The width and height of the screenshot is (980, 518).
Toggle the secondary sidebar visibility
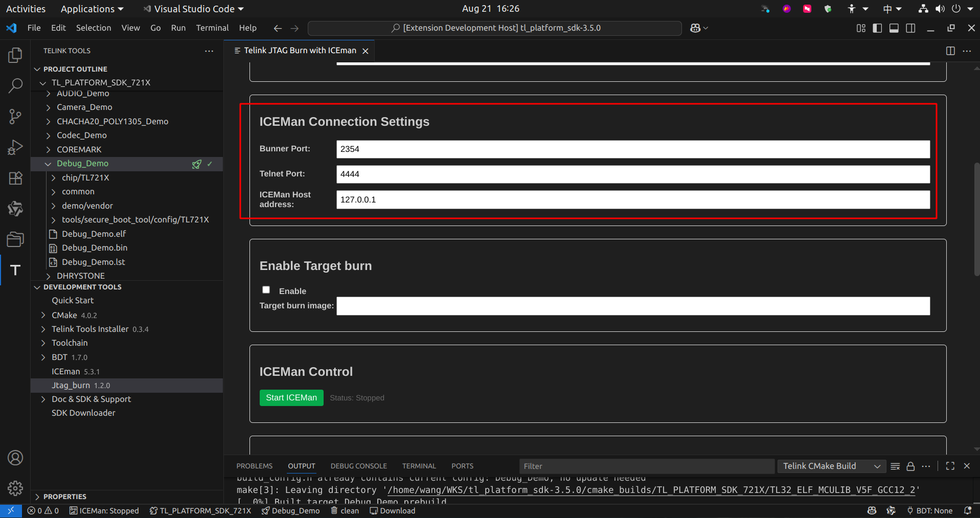pos(910,28)
